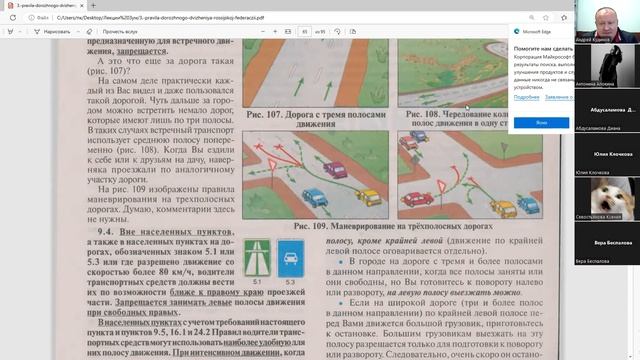Select the highlight tool in PDF toolbar
The height and width of the screenshot is (360, 640).
point(11,31)
